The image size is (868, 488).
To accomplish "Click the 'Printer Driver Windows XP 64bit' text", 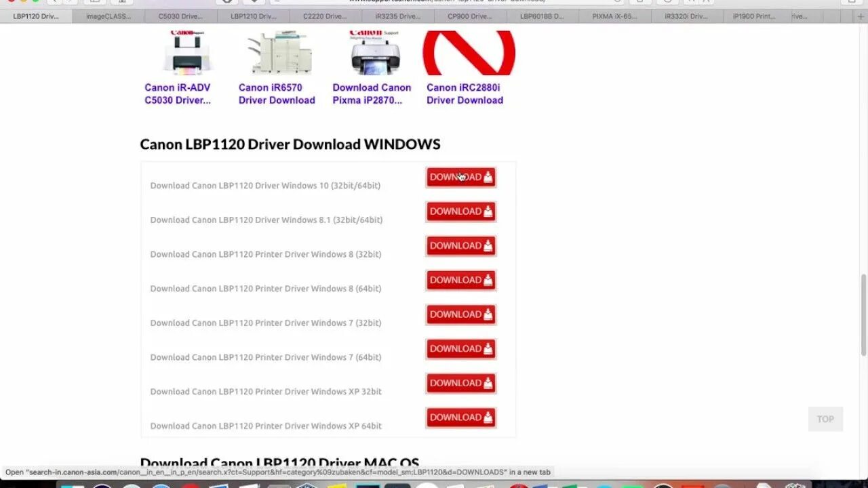I will pos(318,426).
